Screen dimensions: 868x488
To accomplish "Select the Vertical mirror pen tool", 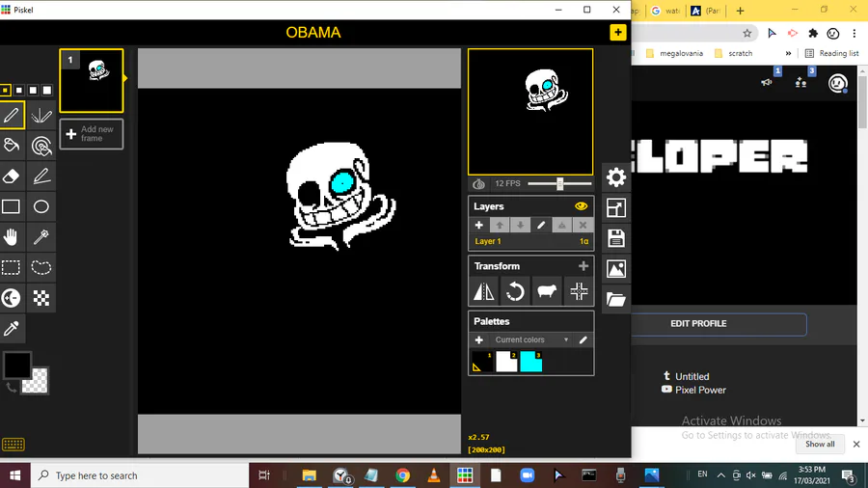I will click(x=41, y=115).
